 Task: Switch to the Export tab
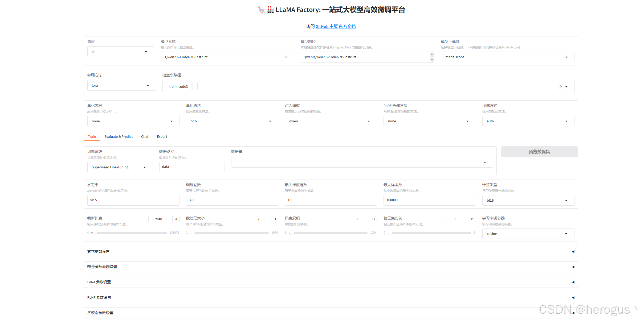point(162,136)
